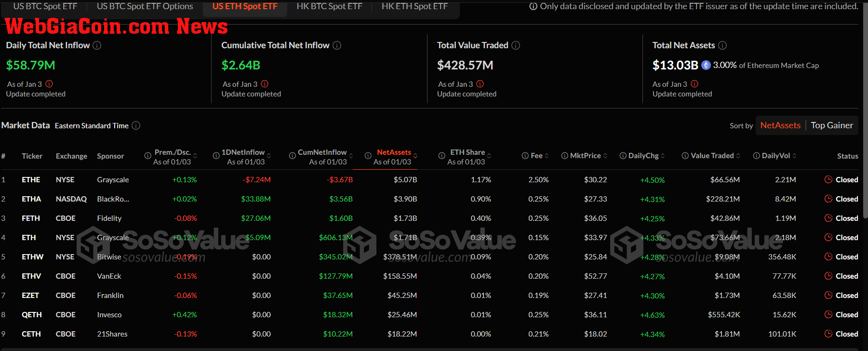Screen dimensions: 868x351
Task: Sort by Top Gainer button
Action: click(832, 125)
